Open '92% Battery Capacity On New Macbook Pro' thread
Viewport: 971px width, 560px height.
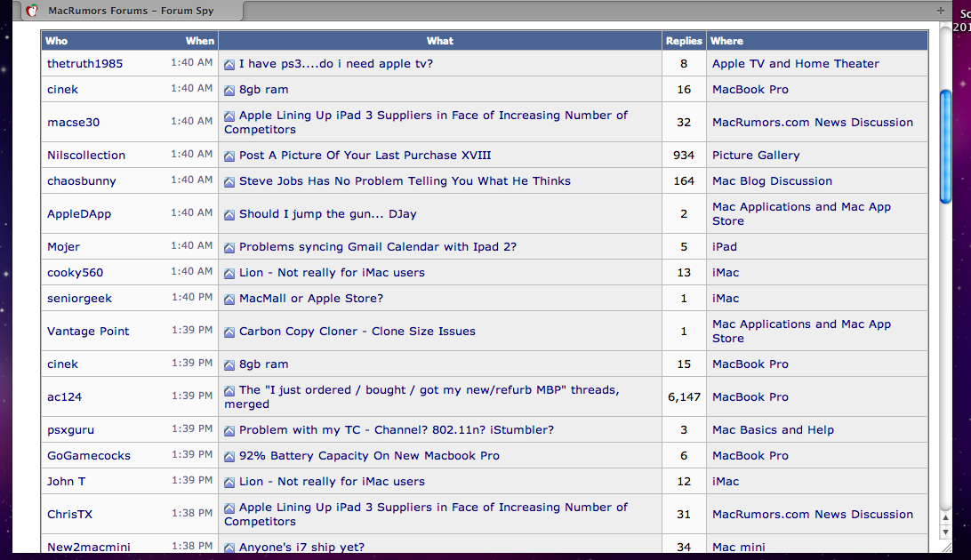pyautogui.click(x=369, y=456)
